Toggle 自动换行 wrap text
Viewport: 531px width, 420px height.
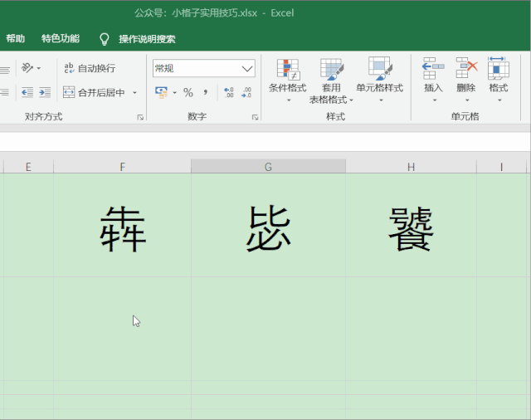pyautogui.click(x=90, y=68)
